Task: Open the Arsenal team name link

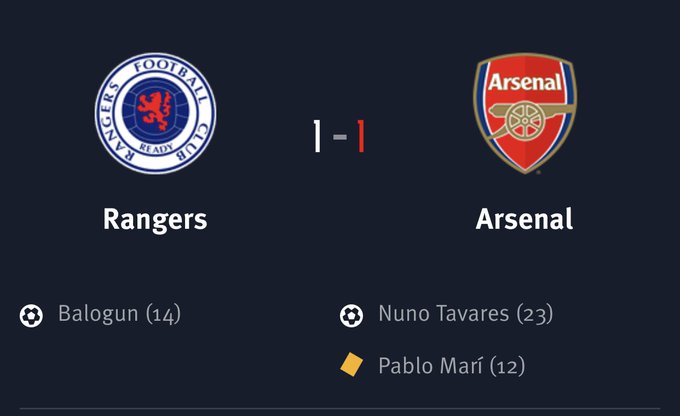Action: tap(524, 219)
